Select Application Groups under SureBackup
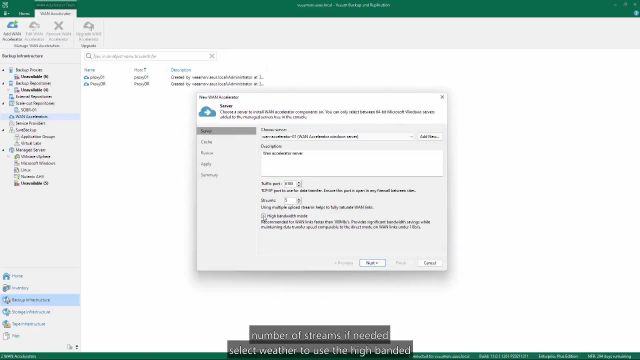The width and height of the screenshot is (640, 360). [38, 137]
